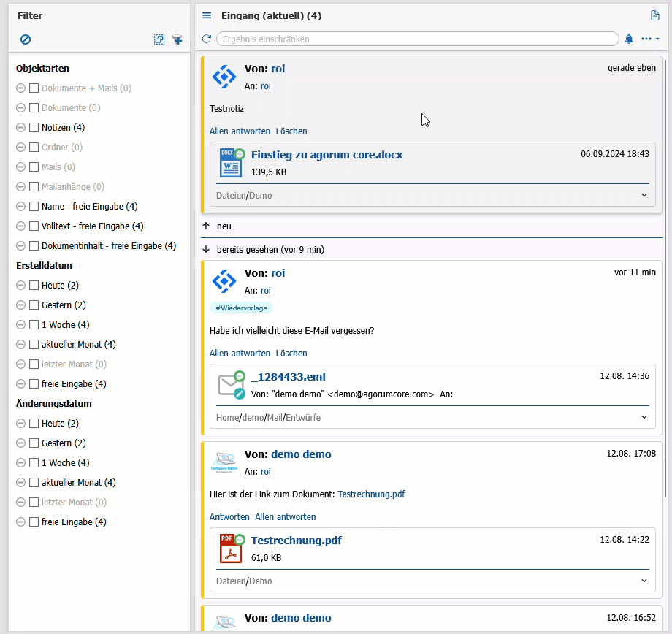Click the avatar of the Testnotiz message
672x634 pixels.
[224, 77]
